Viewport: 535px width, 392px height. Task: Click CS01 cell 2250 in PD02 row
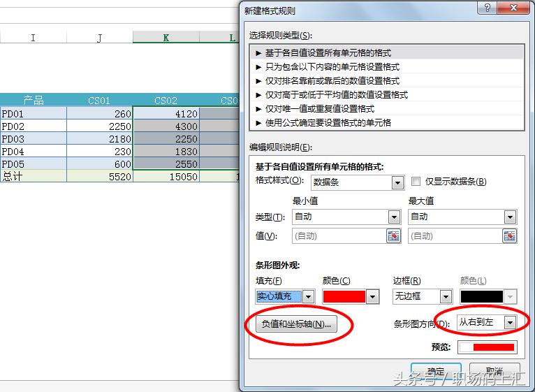tap(100, 126)
